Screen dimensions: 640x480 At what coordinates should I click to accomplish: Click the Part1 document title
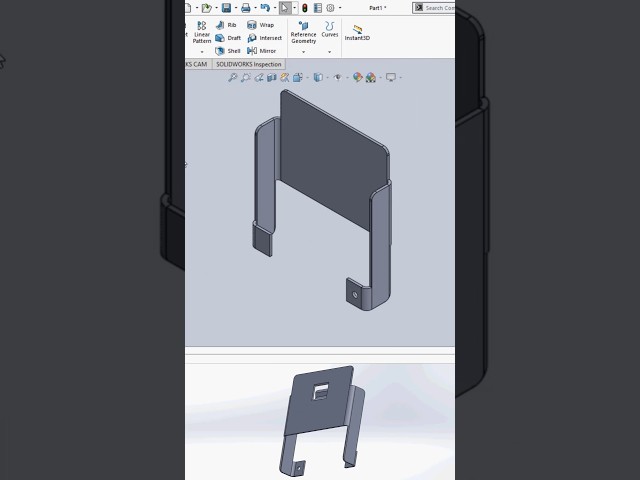378,8
